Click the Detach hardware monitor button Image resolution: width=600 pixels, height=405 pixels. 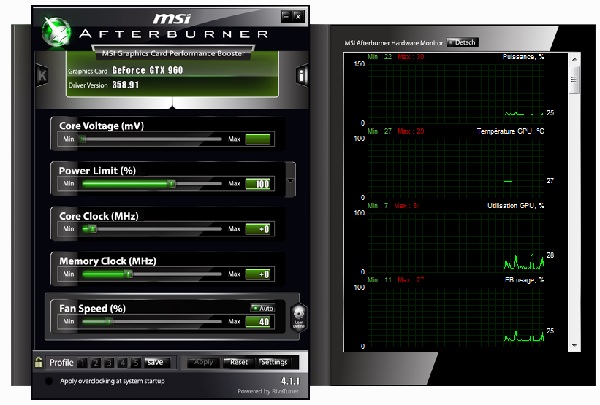(463, 42)
